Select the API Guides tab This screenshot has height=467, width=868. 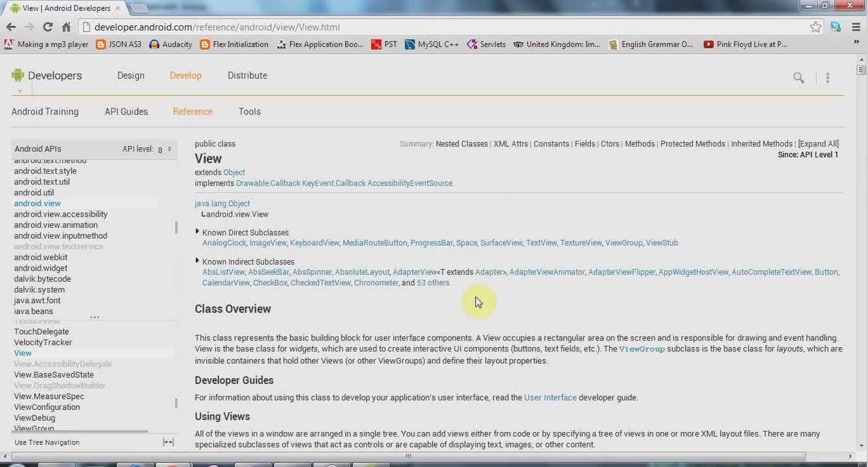click(x=127, y=112)
